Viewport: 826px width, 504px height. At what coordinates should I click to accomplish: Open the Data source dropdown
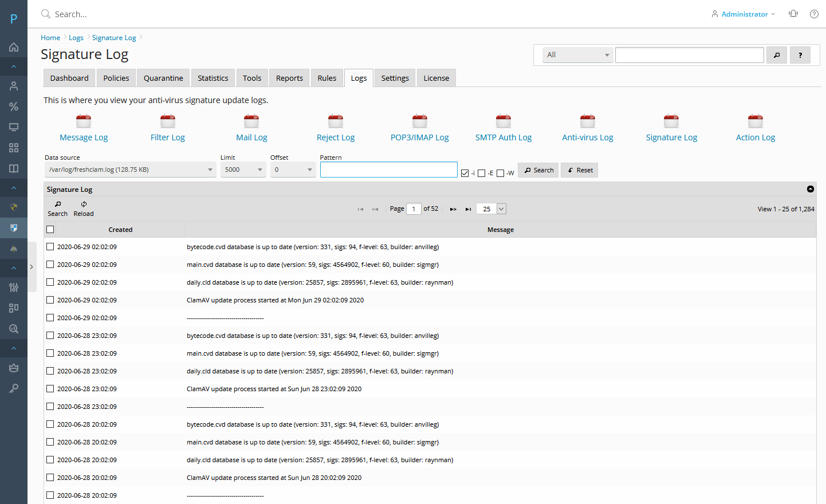pos(131,170)
